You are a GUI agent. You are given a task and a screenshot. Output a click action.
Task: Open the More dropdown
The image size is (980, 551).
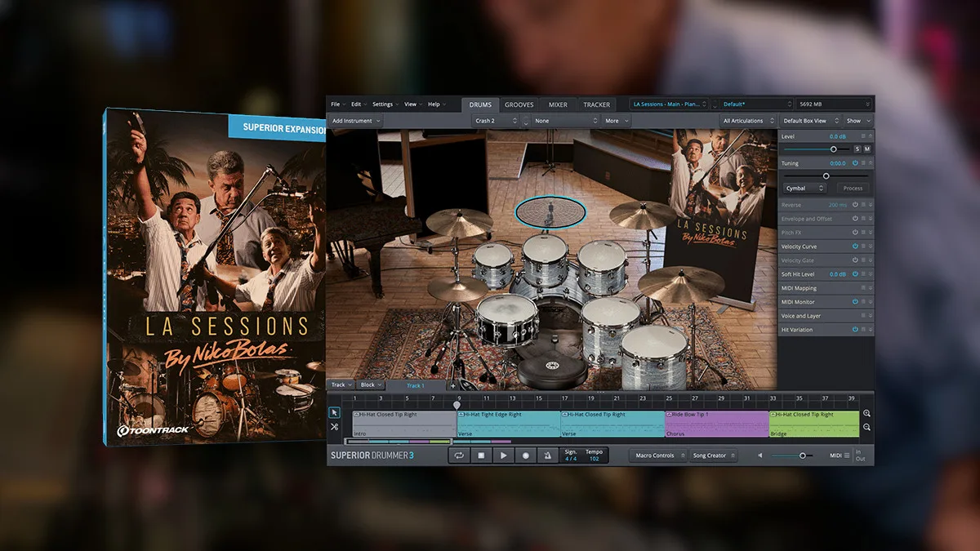617,121
